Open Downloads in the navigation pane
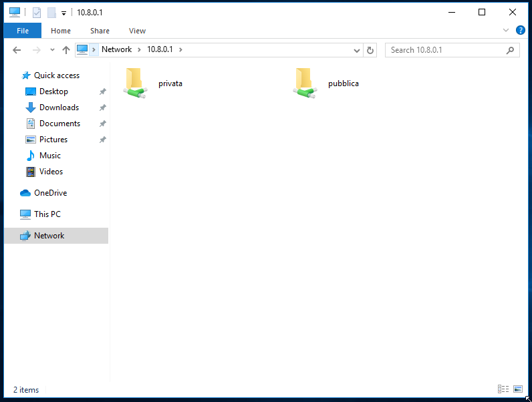Viewport: 532px width, 402px height. pos(59,108)
